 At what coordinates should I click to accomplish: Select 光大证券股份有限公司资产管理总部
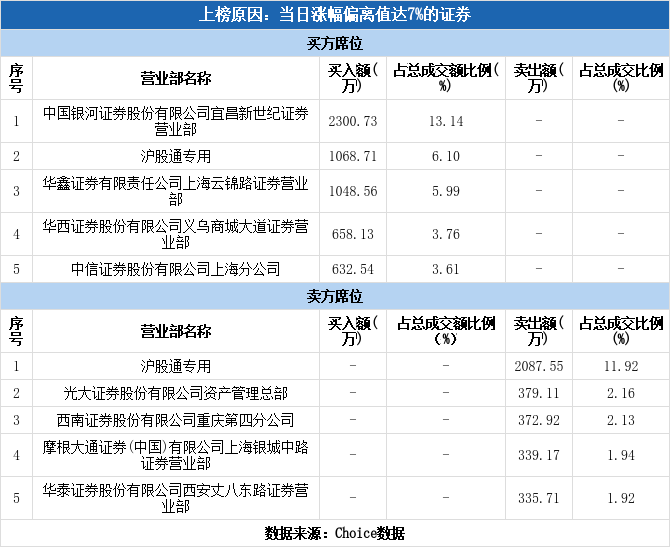(x=176, y=393)
